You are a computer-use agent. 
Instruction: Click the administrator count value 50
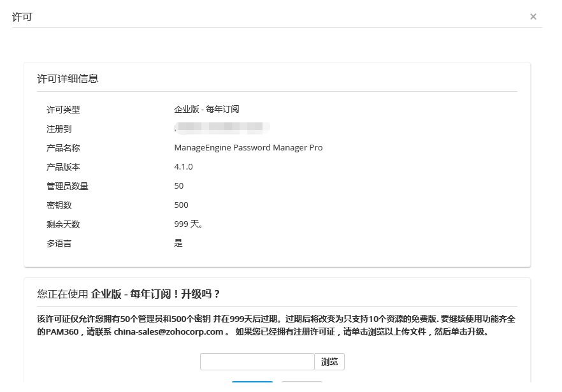coord(179,185)
